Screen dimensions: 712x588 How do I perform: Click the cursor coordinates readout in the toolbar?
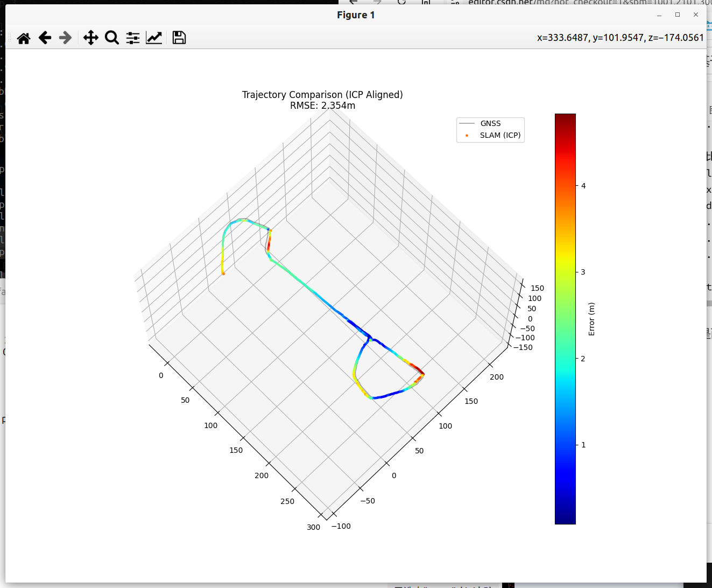(x=621, y=38)
